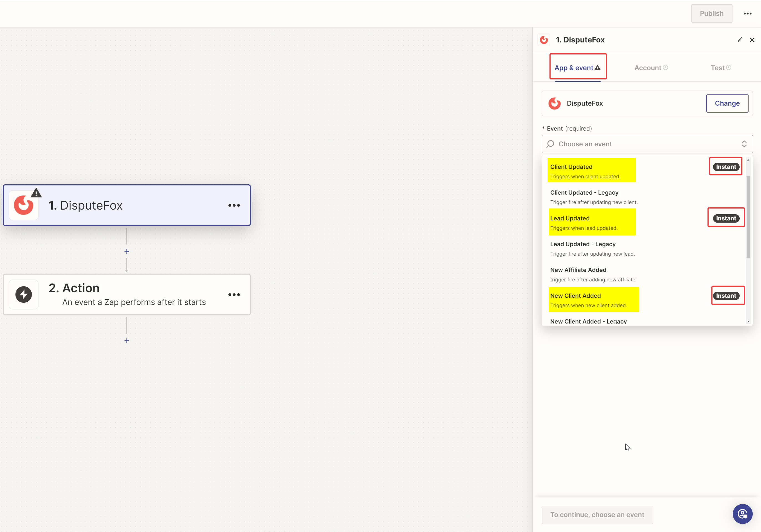The height and width of the screenshot is (532, 761).
Task: Select the Lead Updated trigger event
Action: tap(592, 222)
